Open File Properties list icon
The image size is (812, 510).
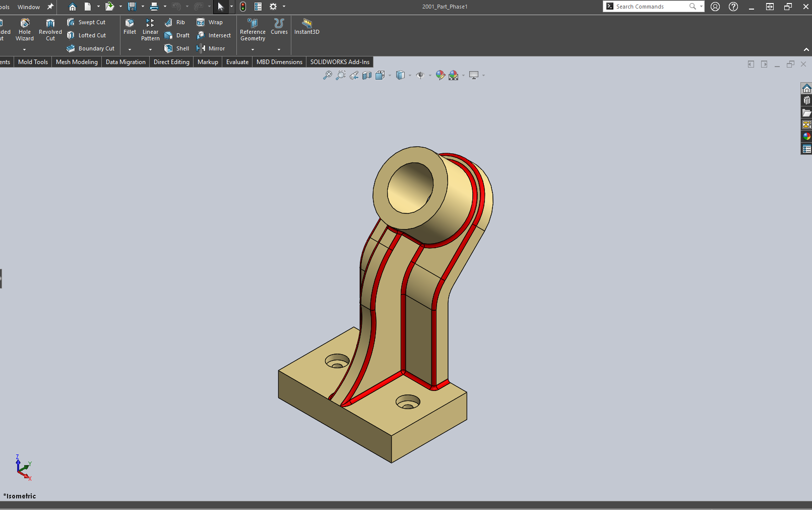[258, 7]
